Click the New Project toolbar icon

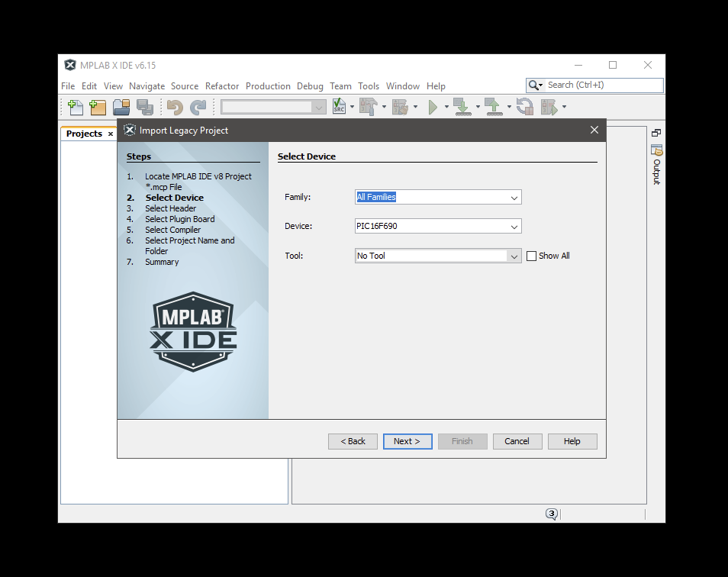click(98, 108)
